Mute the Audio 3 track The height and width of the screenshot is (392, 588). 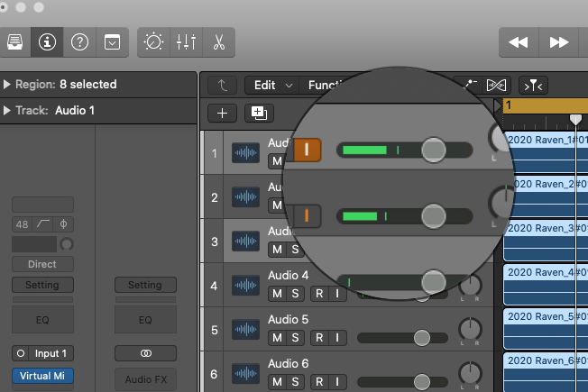point(277,250)
